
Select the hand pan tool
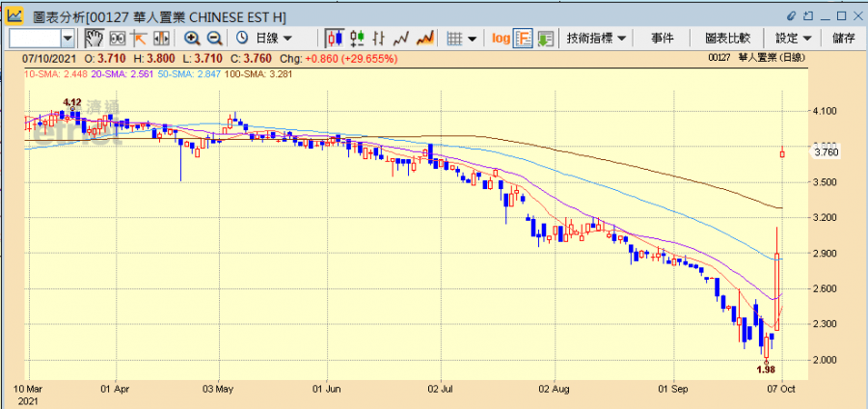[x=95, y=38]
